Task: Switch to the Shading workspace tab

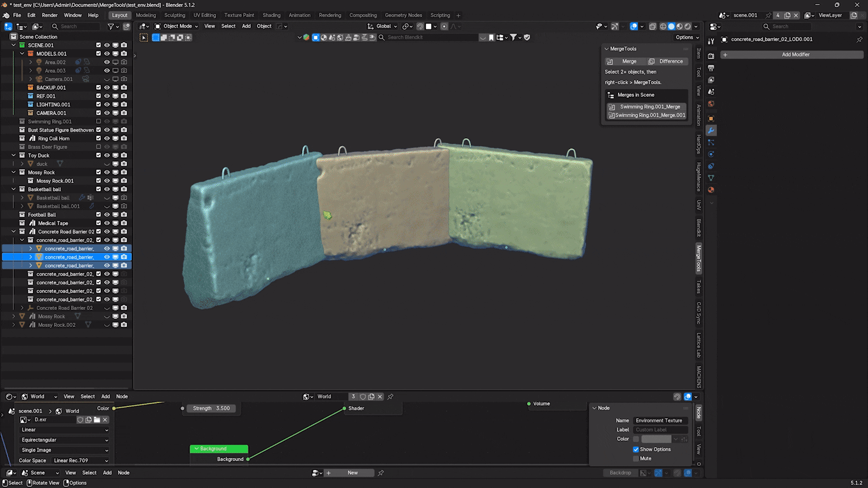Action: (271, 15)
